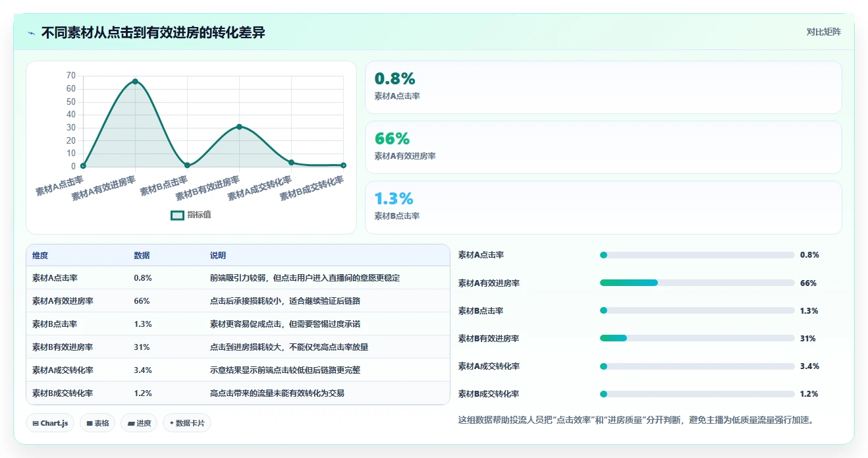Click description 点击后承接损耗较小,适合继续验证后链路
868x458 pixels.
(x=285, y=301)
